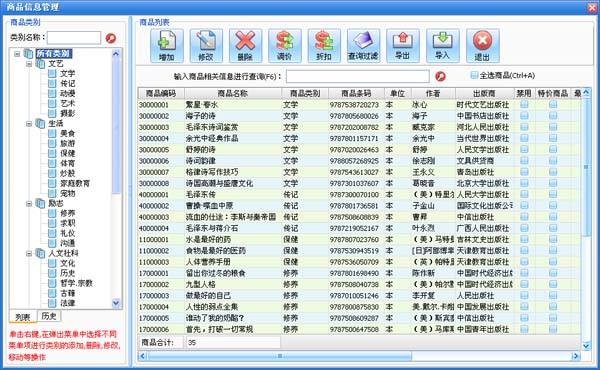Select row 诗国高潮与盛唐文化
Viewport: 600px width, 370px height.
(359, 183)
